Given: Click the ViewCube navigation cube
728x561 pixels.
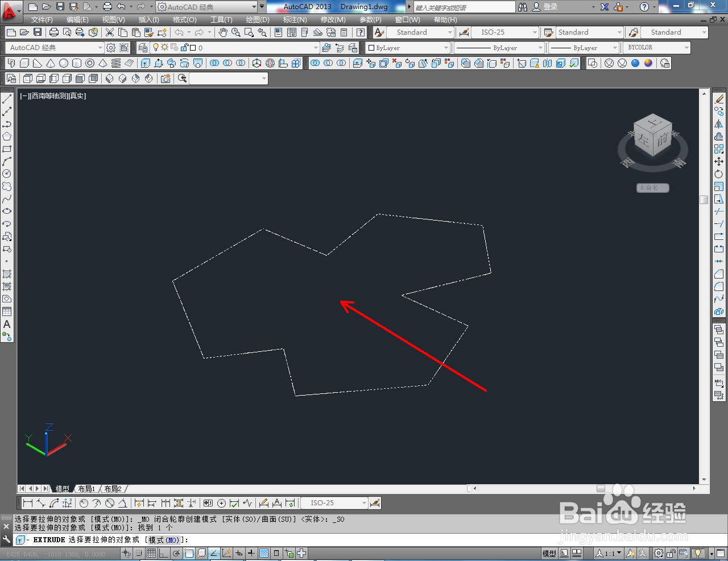Looking at the screenshot, I should coord(653,136).
